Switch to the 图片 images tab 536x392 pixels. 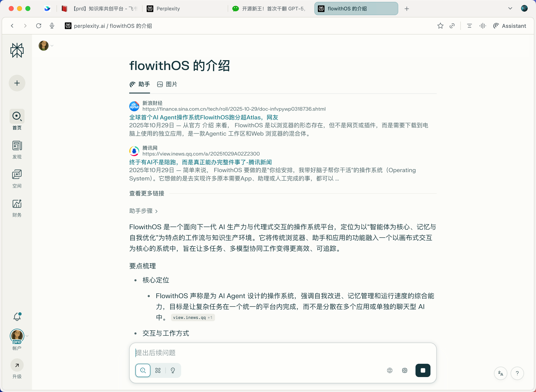pyautogui.click(x=167, y=84)
